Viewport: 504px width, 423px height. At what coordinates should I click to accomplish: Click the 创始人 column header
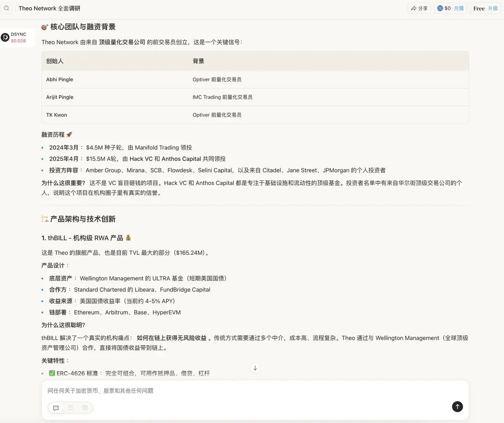tap(55, 61)
